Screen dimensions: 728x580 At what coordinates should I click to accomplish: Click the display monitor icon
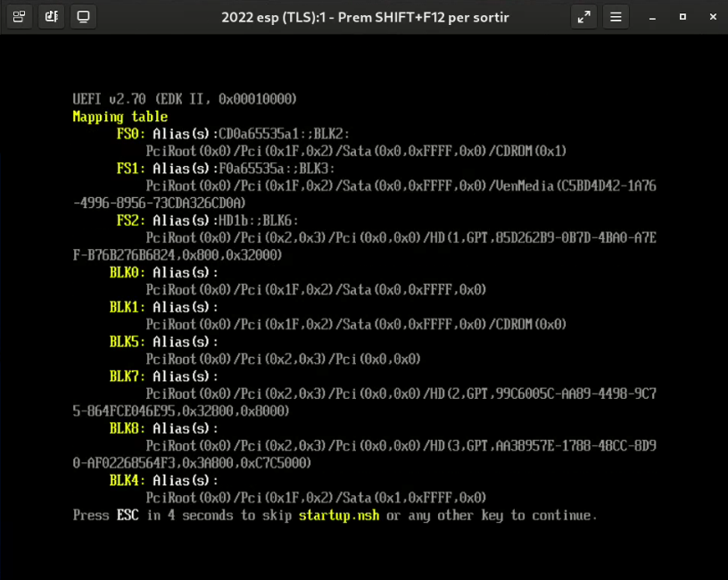[84, 17]
